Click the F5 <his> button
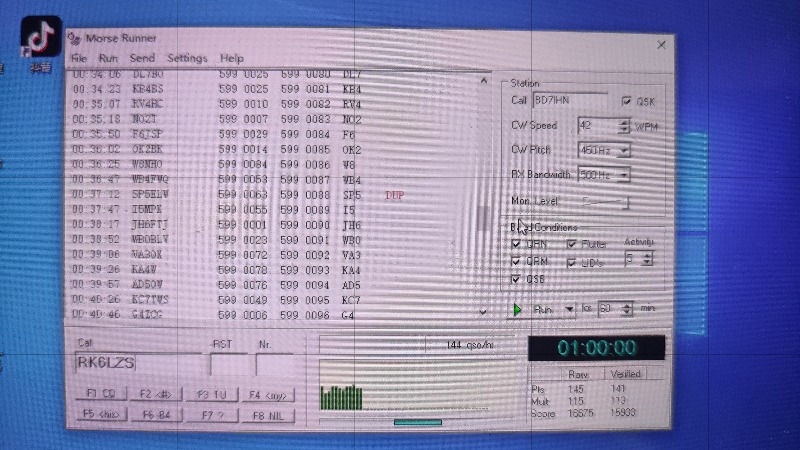This screenshot has height=450, width=800. click(101, 414)
